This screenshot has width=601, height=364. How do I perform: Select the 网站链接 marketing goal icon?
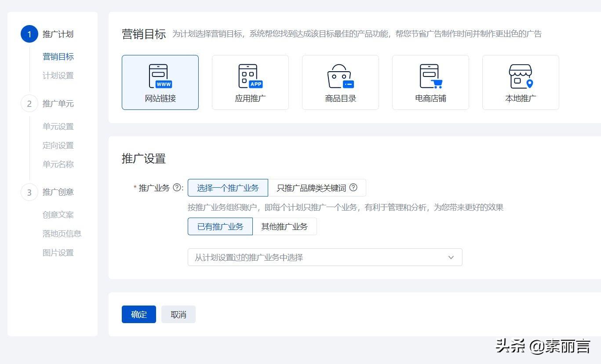160,76
